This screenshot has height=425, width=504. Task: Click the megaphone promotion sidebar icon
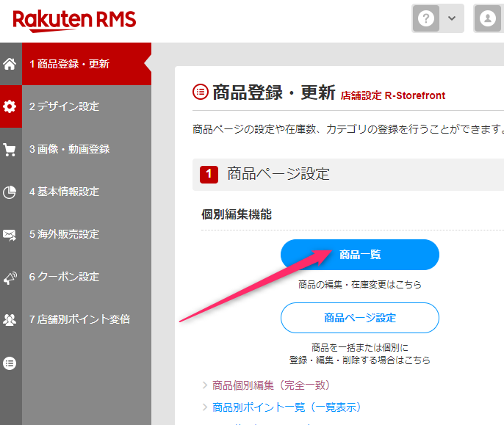10,277
